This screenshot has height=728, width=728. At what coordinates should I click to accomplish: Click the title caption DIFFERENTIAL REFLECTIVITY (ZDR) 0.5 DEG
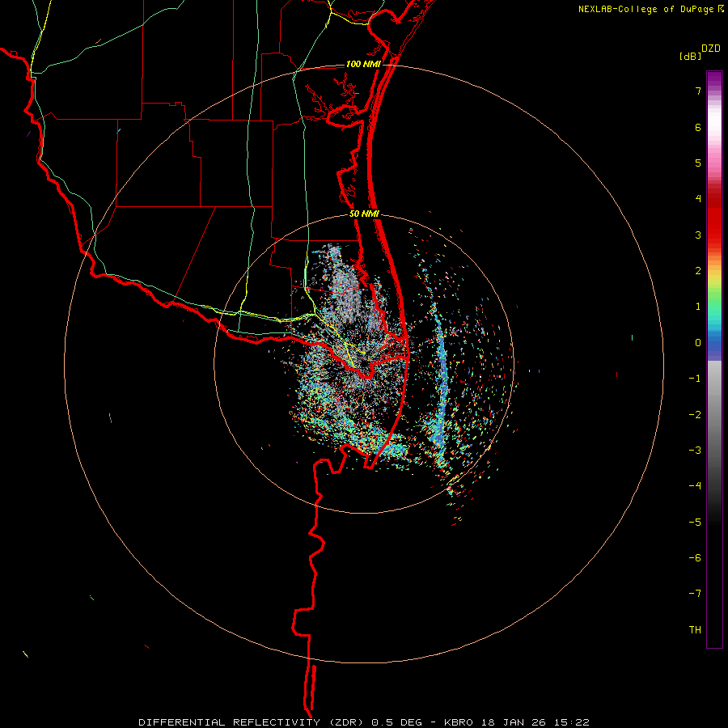pyautogui.click(x=281, y=722)
